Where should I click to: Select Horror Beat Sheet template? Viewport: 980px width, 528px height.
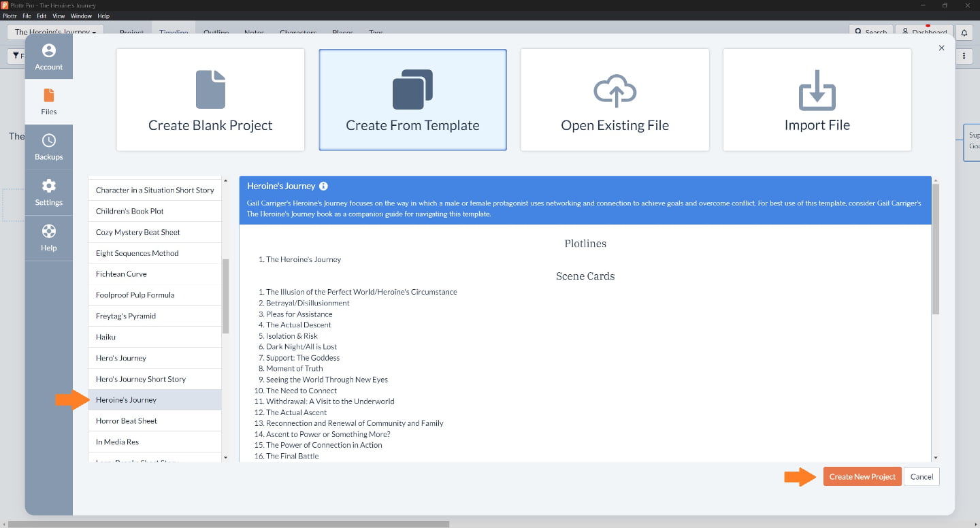[155, 420]
